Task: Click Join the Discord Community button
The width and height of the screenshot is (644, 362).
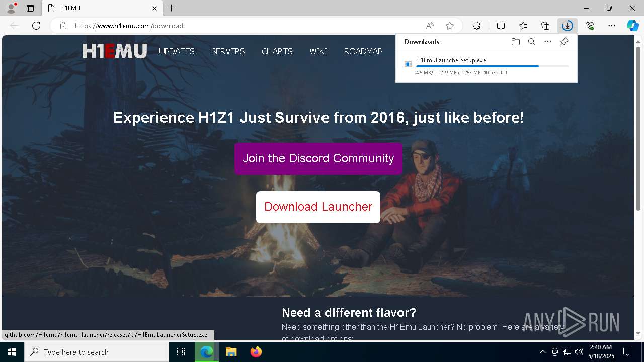Action: 318,158
